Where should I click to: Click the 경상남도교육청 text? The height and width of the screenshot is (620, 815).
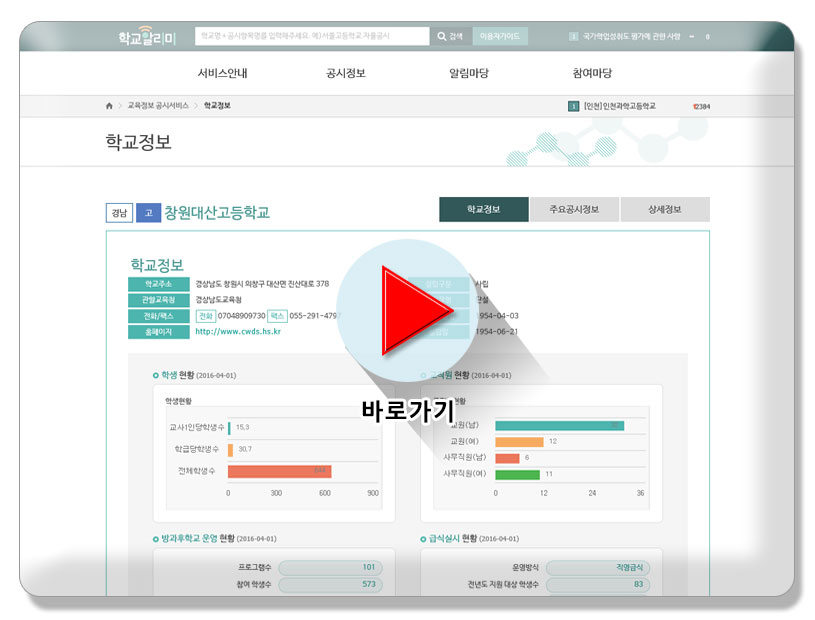(218, 300)
